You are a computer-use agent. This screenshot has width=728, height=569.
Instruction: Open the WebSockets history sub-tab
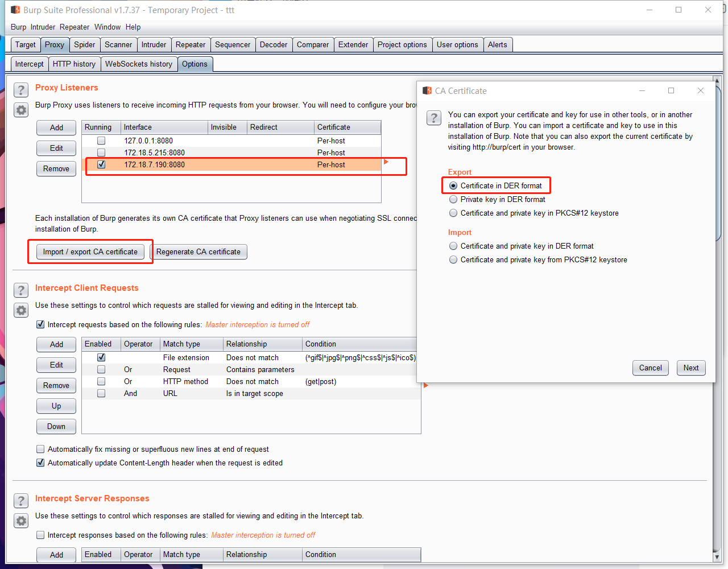[x=139, y=64]
